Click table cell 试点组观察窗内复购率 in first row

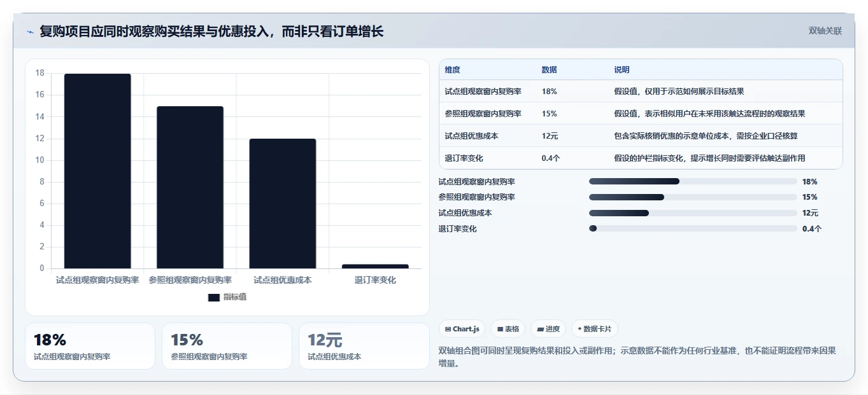pos(483,92)
